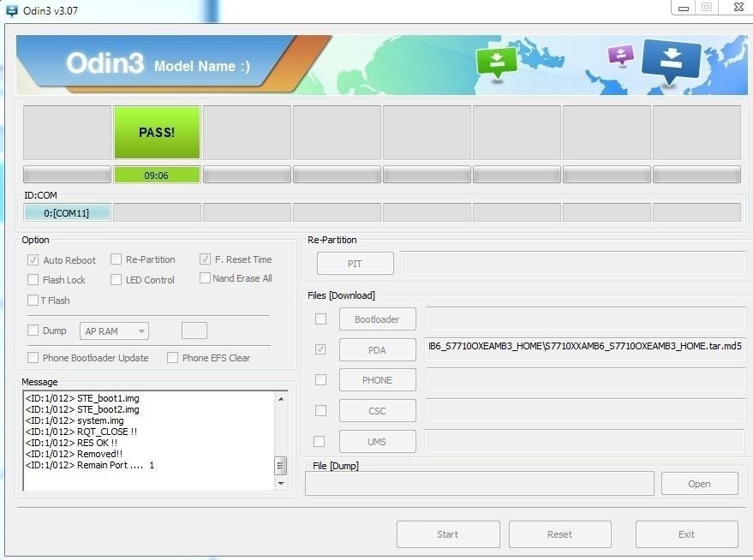Check the Nand Erase All option
This screenshot has height=560, width=753.
point(205,277)
